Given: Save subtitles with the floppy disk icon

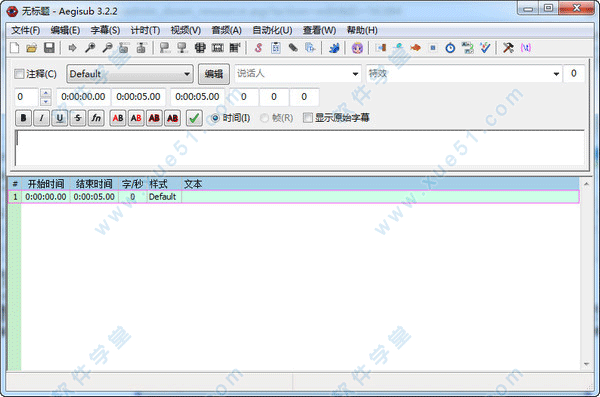Looking at the screenshot, I should point(49,48).
